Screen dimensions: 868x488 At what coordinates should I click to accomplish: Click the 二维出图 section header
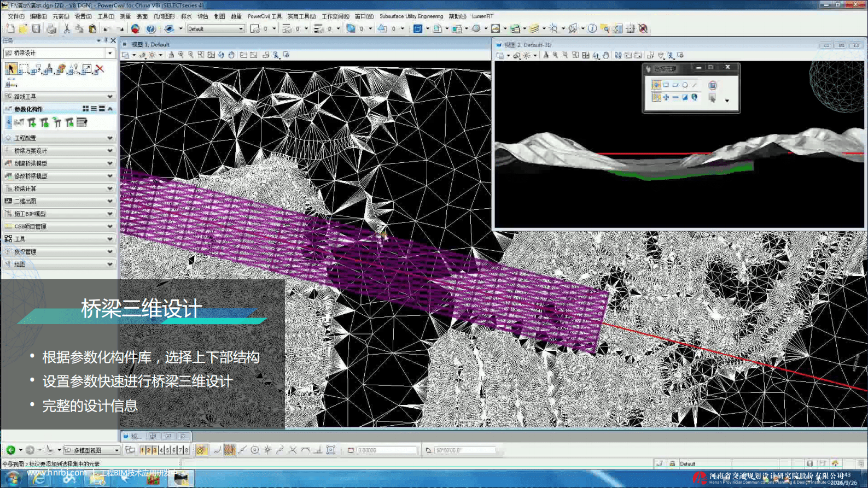59,201
